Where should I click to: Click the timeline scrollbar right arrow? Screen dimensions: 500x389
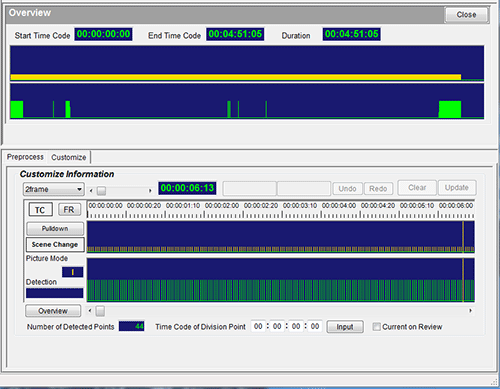(470, 311)
